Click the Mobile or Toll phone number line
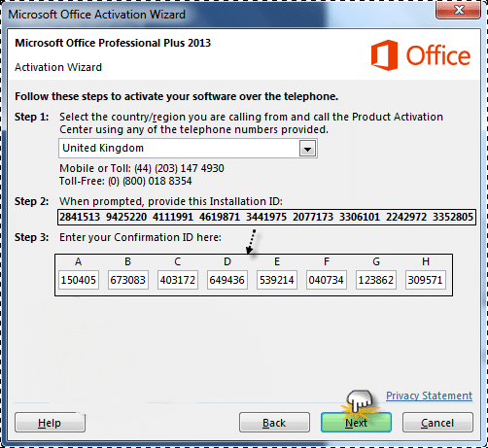Image resolution: width=488 pixels, height=448 pixels. (142, 168)
